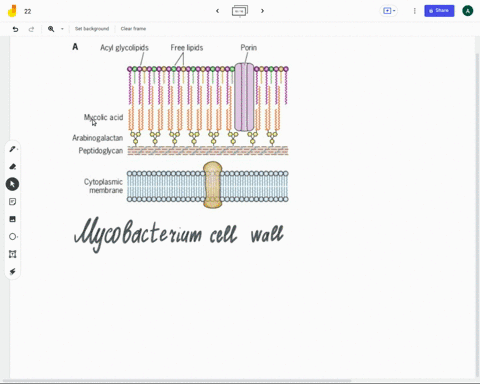Click the horizontal scrollbar at the bottom
This screenshot has height=384, width=480.
click(x=177, y=380)
